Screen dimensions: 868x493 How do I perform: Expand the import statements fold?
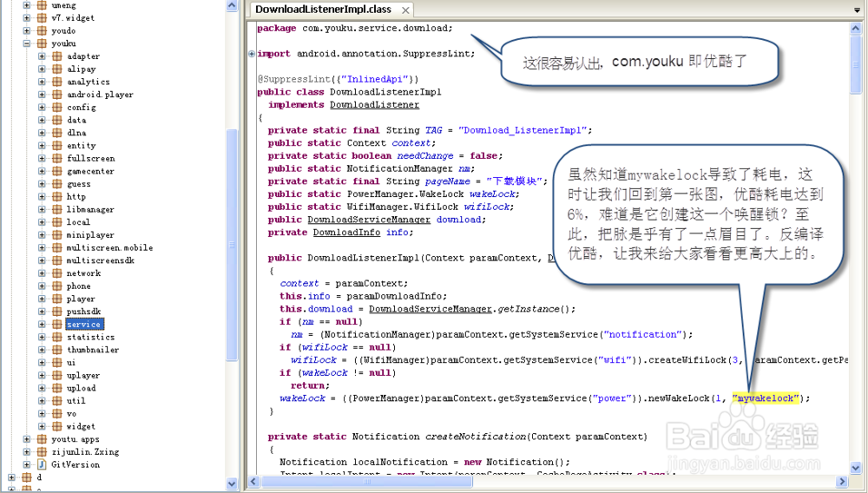click(252, 54)
